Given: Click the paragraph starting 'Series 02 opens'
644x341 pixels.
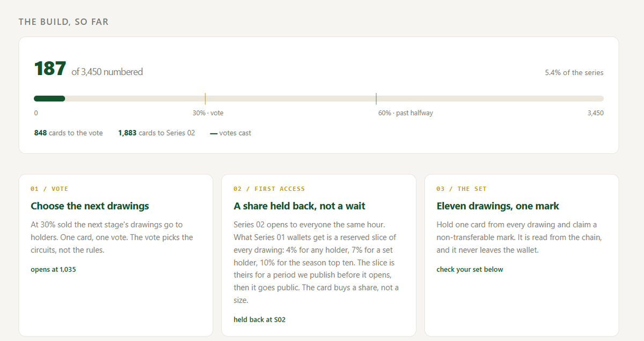Looking at the screenshot, I should pyautogui.click(x=317, y=263).
